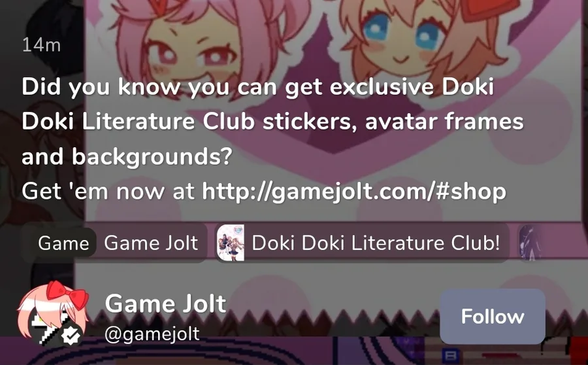Open the Game Jolt display name
Viewport: 588px width, 365px height.
click(165, 304)
